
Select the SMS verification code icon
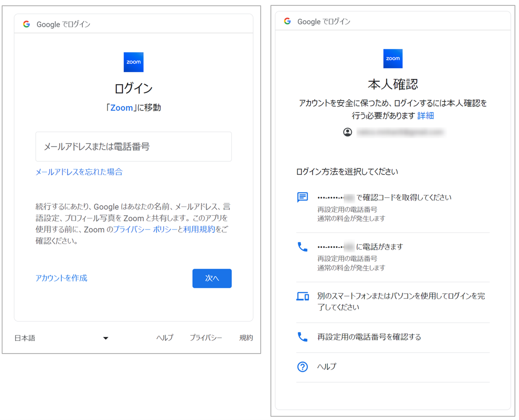click(x=302, y=197)
